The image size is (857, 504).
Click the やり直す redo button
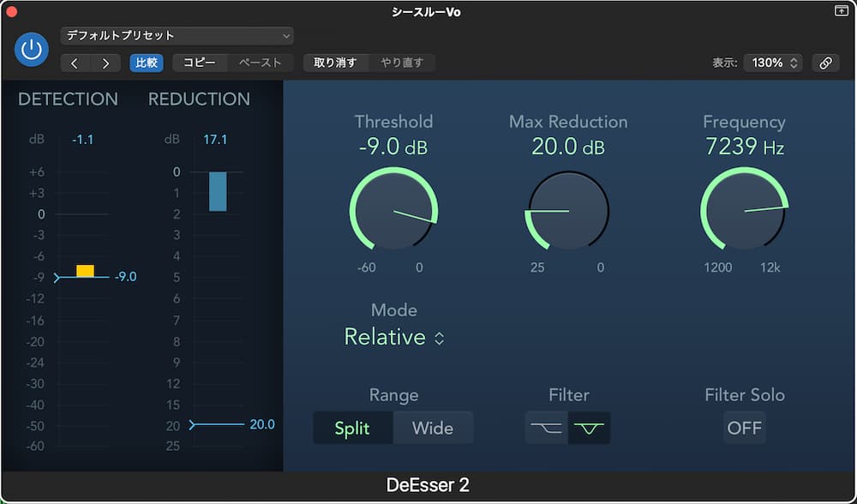pos(402,63)
